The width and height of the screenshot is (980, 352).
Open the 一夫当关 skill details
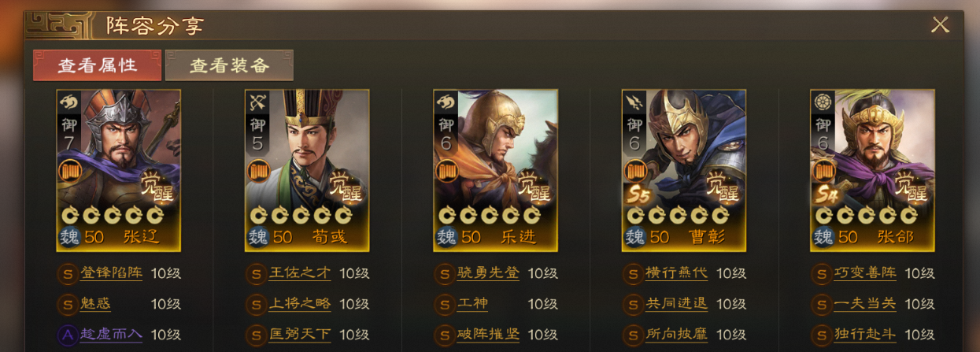pyautogui.click(x=865, y=304)
